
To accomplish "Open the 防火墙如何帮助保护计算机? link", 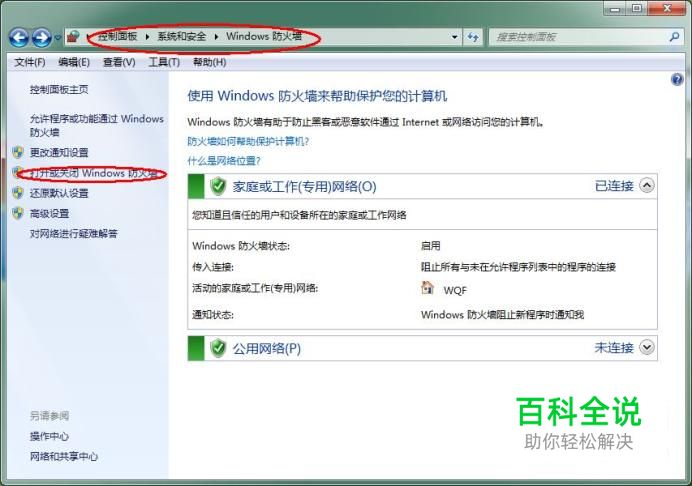I will pyautogui.click(x=248, y=141).
